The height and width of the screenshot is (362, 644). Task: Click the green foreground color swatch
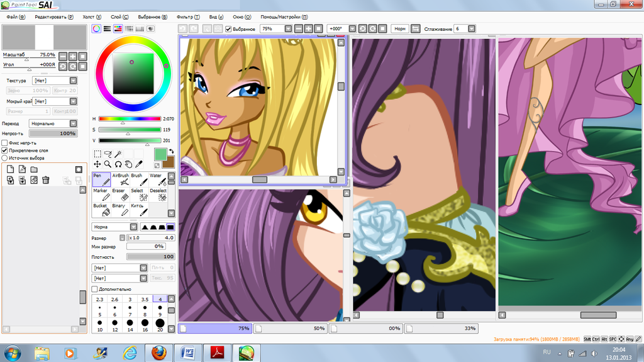tap(160, 154)
